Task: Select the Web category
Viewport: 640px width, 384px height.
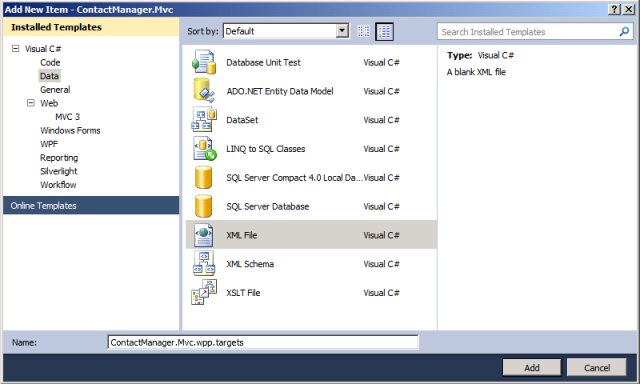Action: click(x=49, y=103)
